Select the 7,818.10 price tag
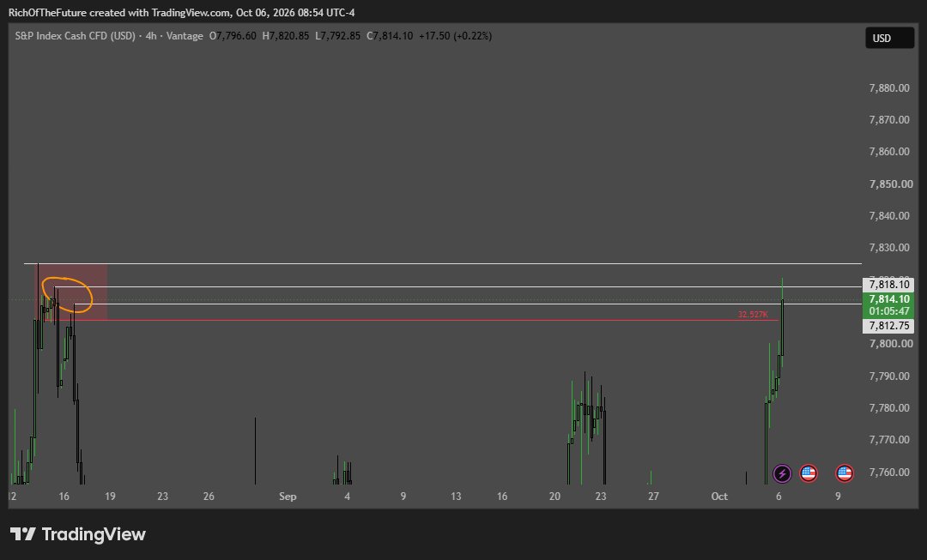927x560 pixels. tap(888, 285)
